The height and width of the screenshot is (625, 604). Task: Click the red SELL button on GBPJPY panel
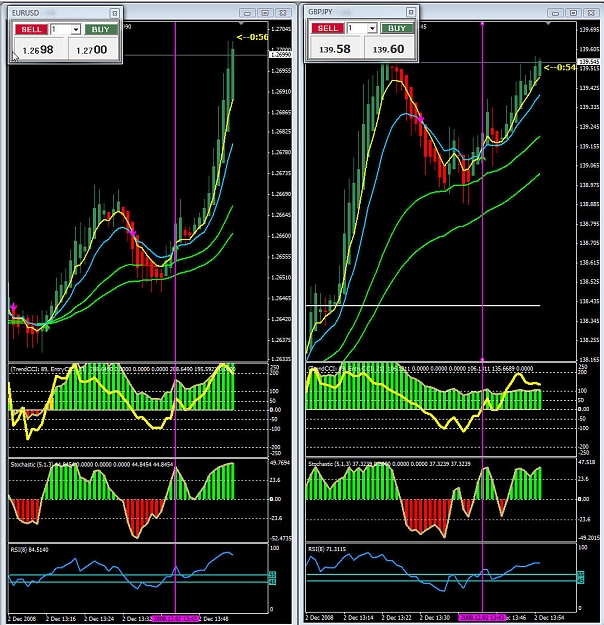[x=328, y=28]
